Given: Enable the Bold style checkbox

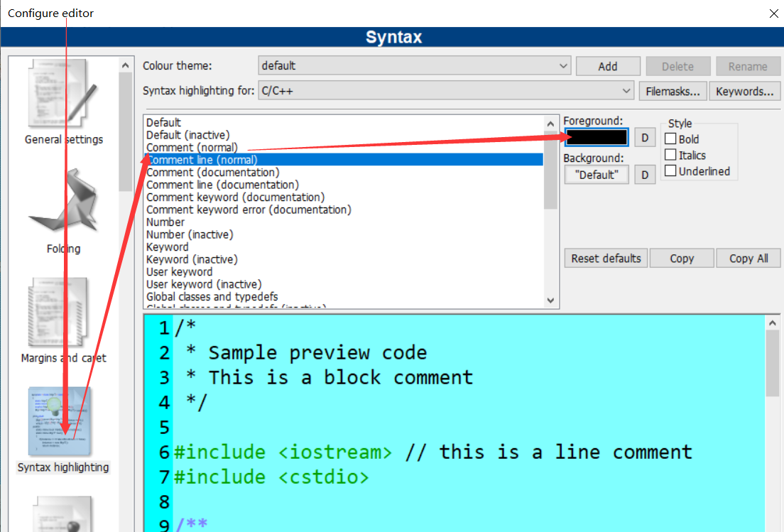Looking at the screenshot, I should [670, 139].
